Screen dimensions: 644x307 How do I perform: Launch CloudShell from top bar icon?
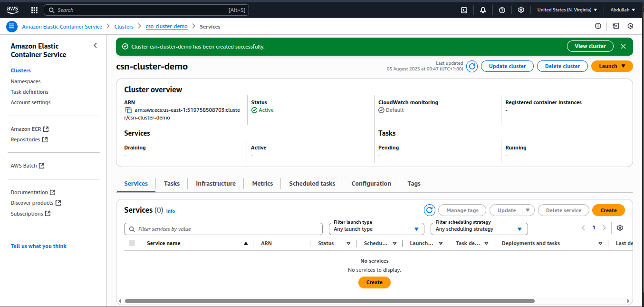click(464, 10)
